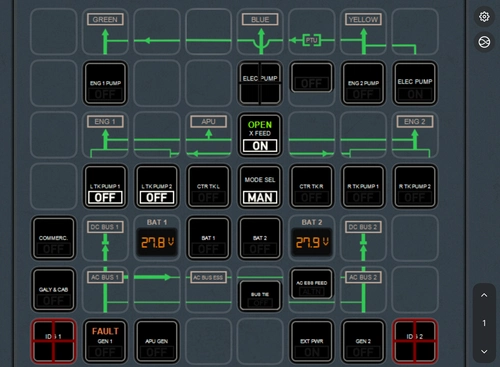Open the settings gear icon
Viewport: 500px width, 367px height.
[x=484, y=17]
